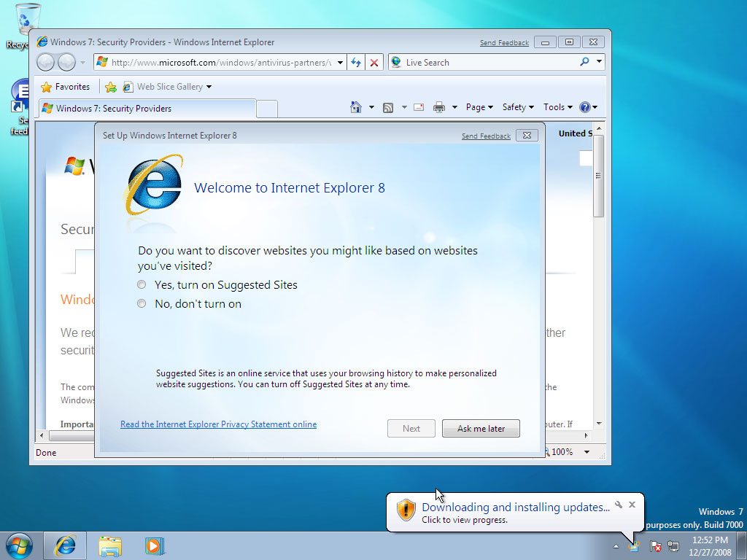Open the Tools menu
The height and width of the screenshot is (560, 747).
pyautogui.click(x=558, y=107)
